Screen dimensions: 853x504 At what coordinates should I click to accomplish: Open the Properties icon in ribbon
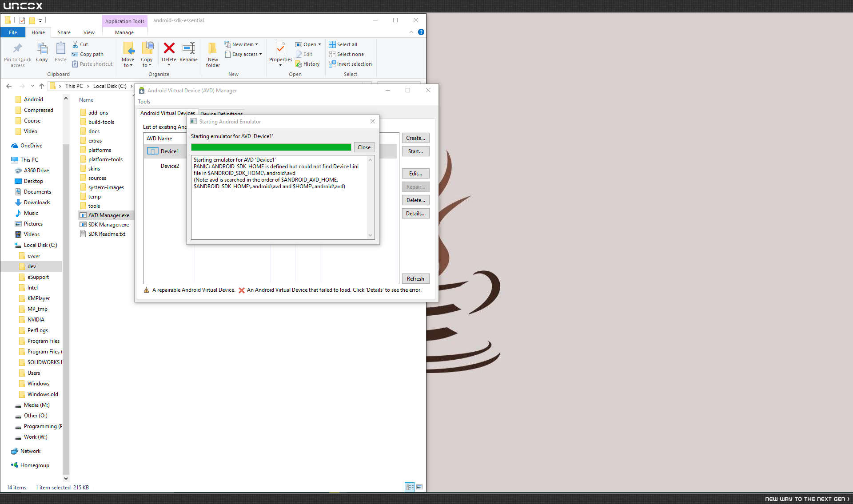coord(280,48)
